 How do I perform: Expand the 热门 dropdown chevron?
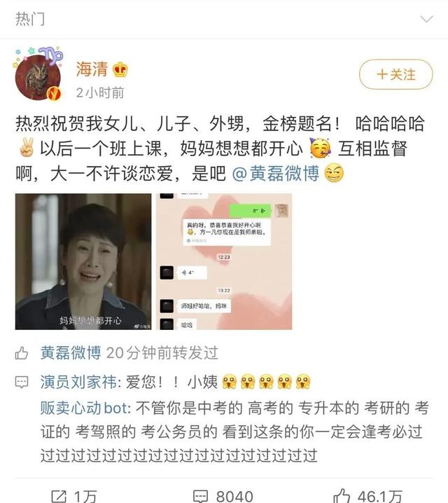pos(426,19)
